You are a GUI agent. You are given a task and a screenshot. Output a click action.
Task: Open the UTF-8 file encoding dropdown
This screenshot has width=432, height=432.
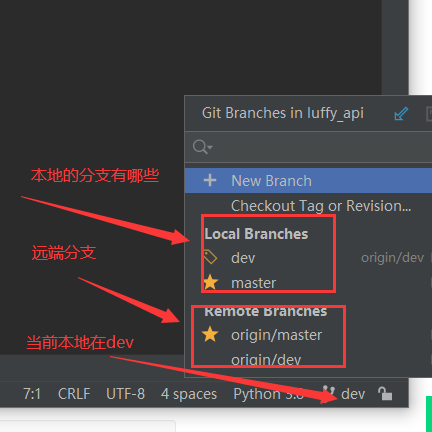pyautogui.click(x=125, y=394)
